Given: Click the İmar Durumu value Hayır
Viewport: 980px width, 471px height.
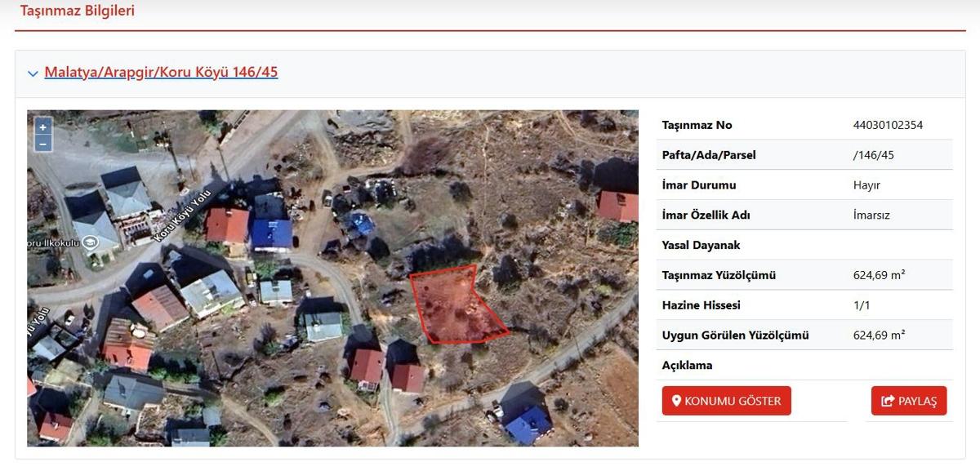Looking at the screenshot, I should [x=866, y=185].
